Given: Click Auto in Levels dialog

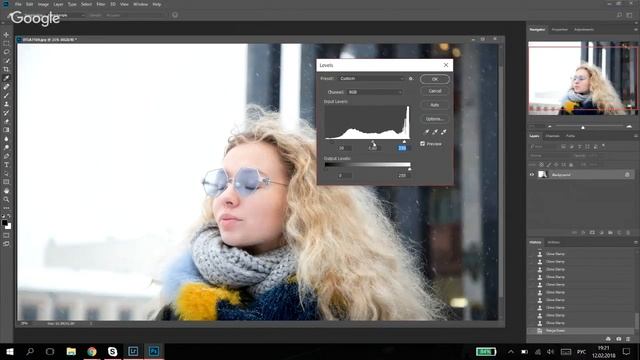Looking at the screenshot, I should (x=435, y=105).
